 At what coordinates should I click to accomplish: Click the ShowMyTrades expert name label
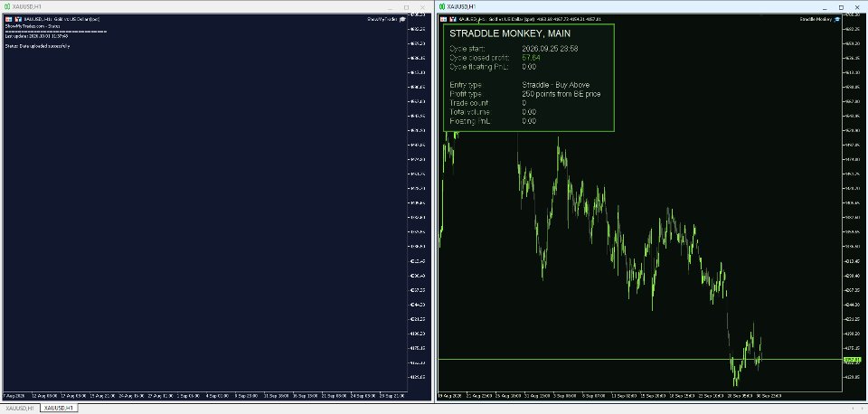point(382,19)
